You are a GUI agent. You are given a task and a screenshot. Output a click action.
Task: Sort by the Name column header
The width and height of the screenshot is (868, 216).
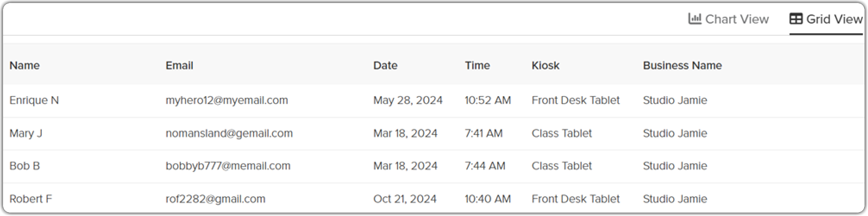(25, 66)
